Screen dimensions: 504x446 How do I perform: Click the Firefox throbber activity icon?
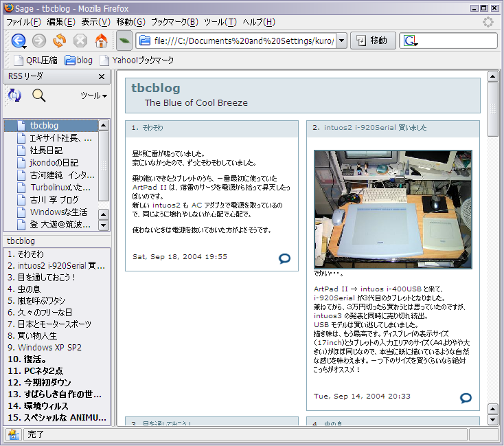[x=488, y=22]
